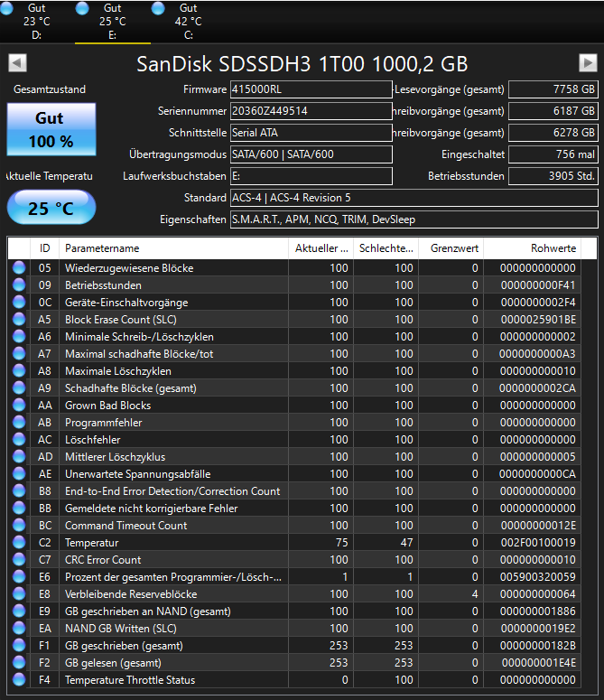The image size is (604, 700).
Task: Sort by the ID column header
Action: tap(44, 248)
